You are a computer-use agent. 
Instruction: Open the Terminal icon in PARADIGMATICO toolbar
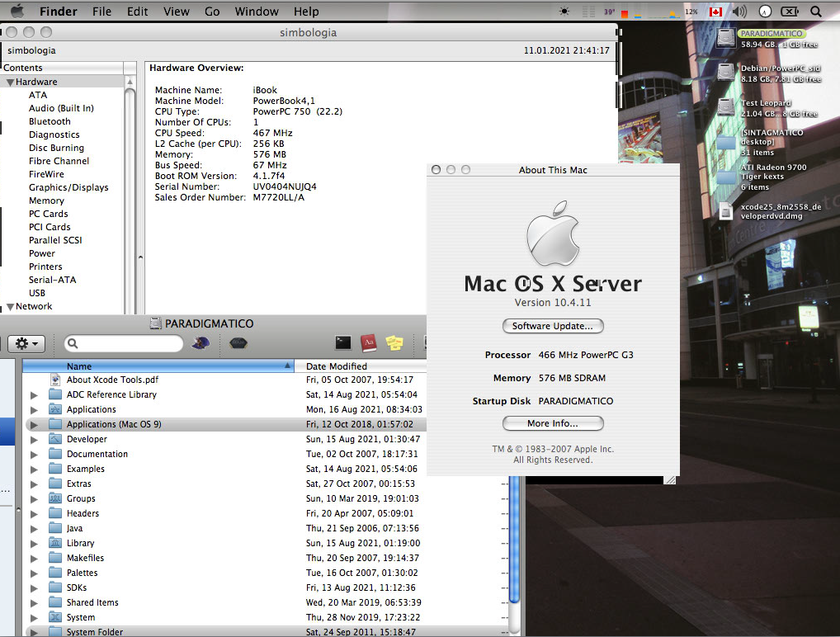(343, 343)
